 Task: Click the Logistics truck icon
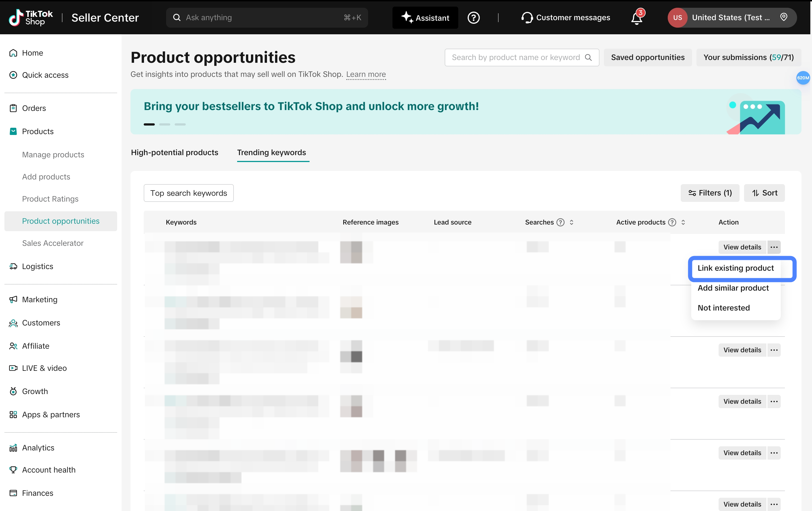click(x=13, y=267)
